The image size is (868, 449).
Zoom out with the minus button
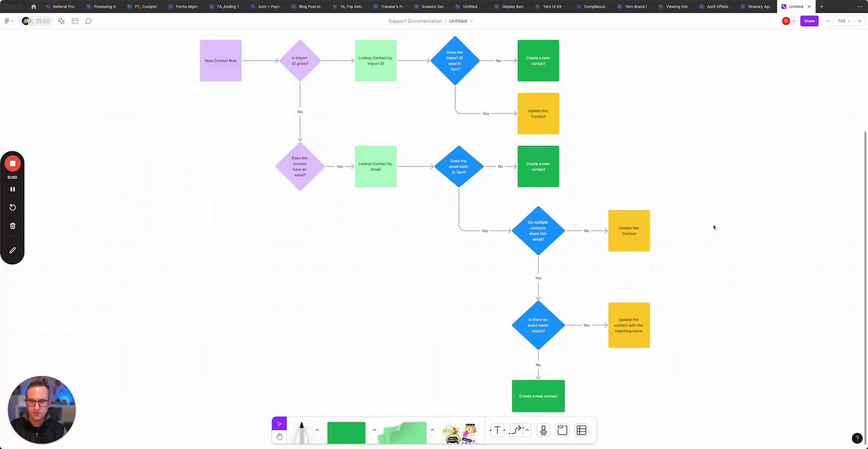(828, 21)
